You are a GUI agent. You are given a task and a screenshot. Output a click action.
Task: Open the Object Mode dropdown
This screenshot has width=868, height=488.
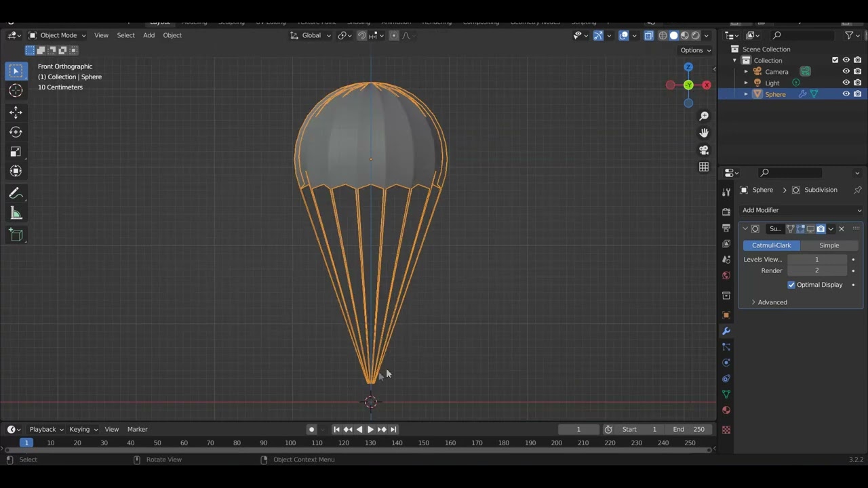click(58, 35)
